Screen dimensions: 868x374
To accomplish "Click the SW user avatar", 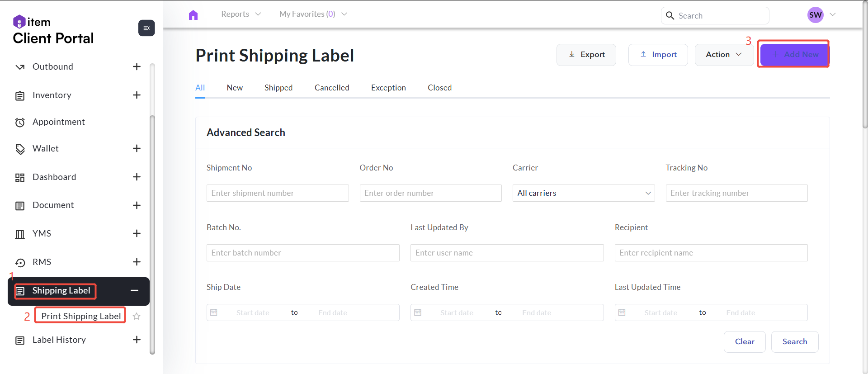I will point(815,15).
